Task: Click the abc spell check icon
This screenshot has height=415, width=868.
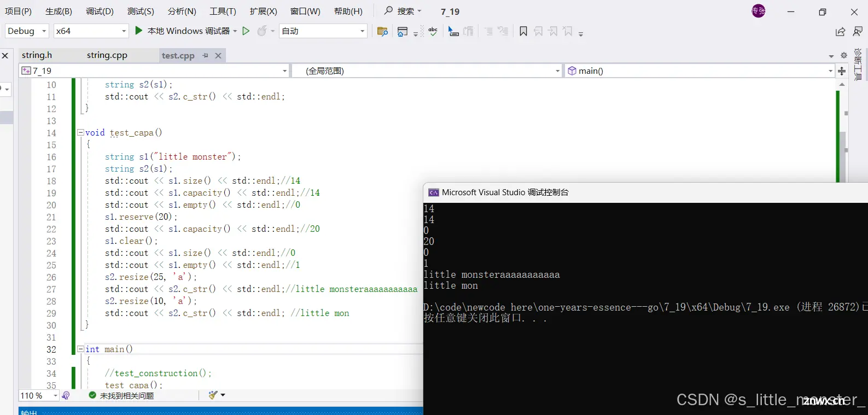Action: pyautogui.click(x=433, y=31)
